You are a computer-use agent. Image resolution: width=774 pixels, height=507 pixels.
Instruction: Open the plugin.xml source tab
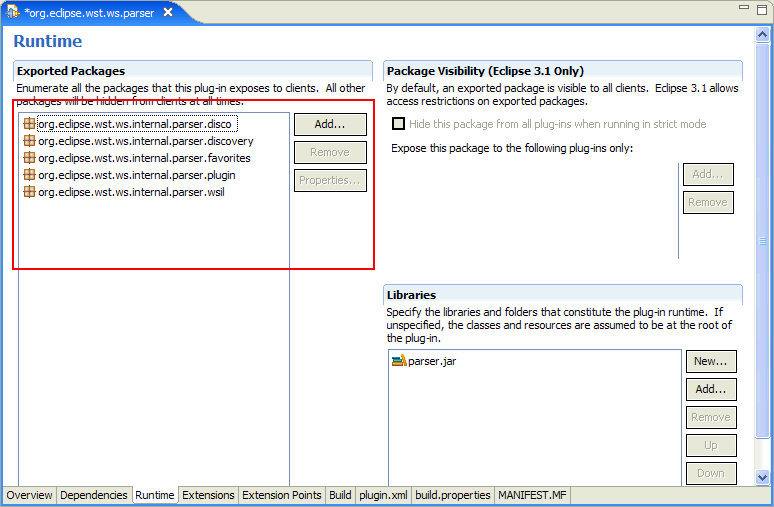pyautogui.click(x=384, y=495)
